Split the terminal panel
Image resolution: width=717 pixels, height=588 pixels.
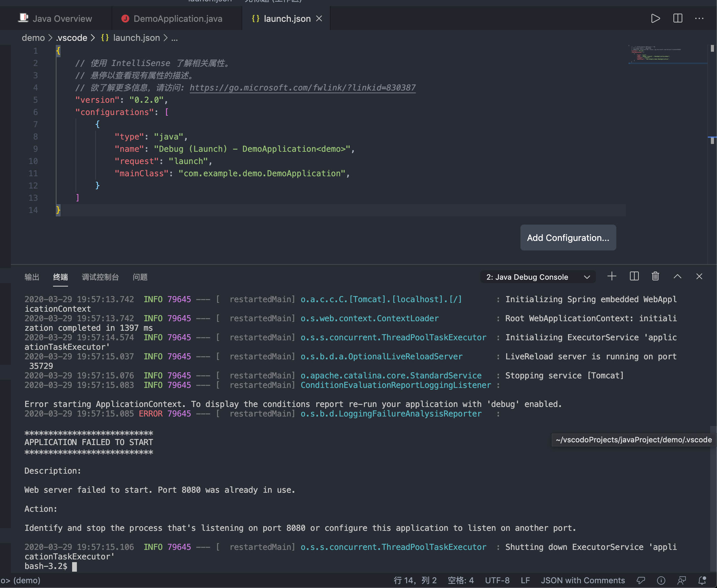click(x=634, y=276)
